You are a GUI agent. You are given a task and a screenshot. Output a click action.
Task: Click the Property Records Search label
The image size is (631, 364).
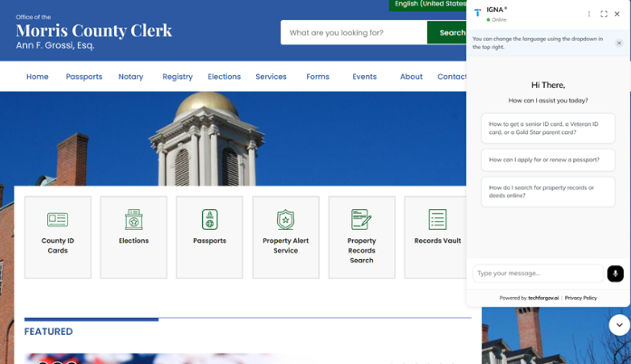(x=361, y=251)
